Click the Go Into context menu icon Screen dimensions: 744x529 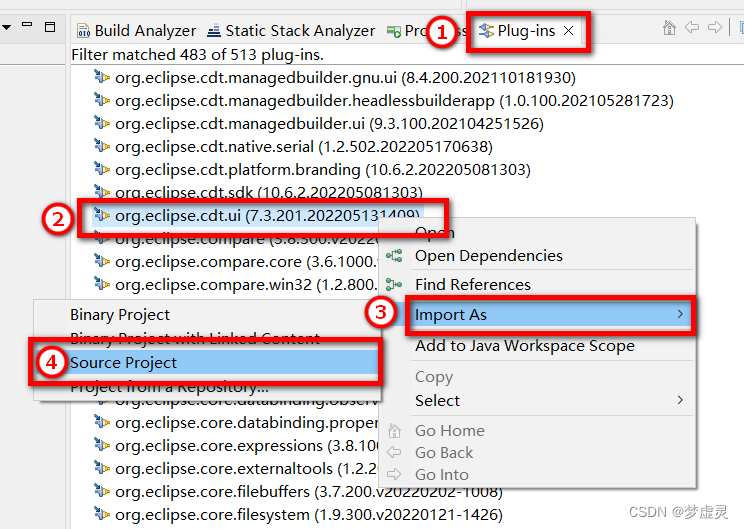click(x=394, y=474)
